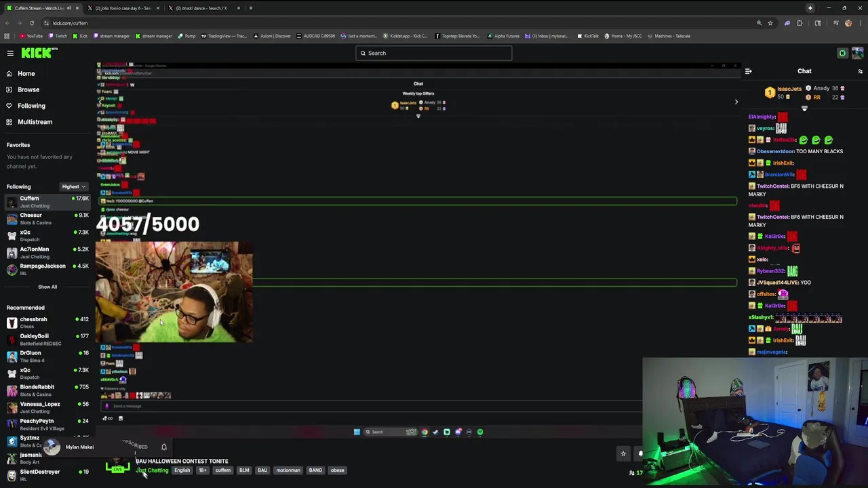868x488 pixels.
Task: Mute audio on Cuffem Stream tab
Action: [68, 8]
